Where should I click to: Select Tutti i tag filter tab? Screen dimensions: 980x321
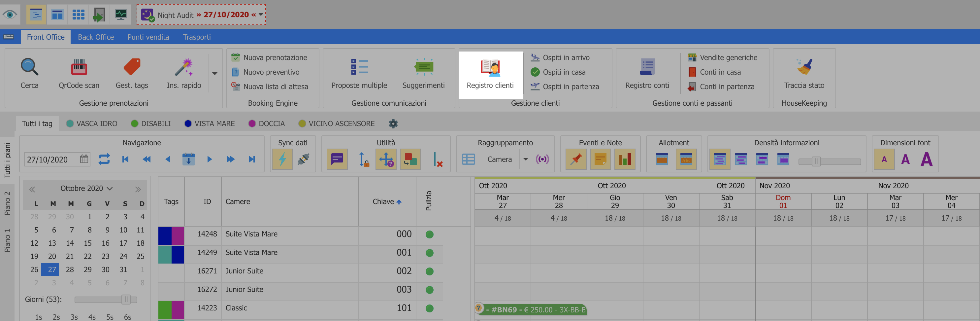click(x=37, y=124)
